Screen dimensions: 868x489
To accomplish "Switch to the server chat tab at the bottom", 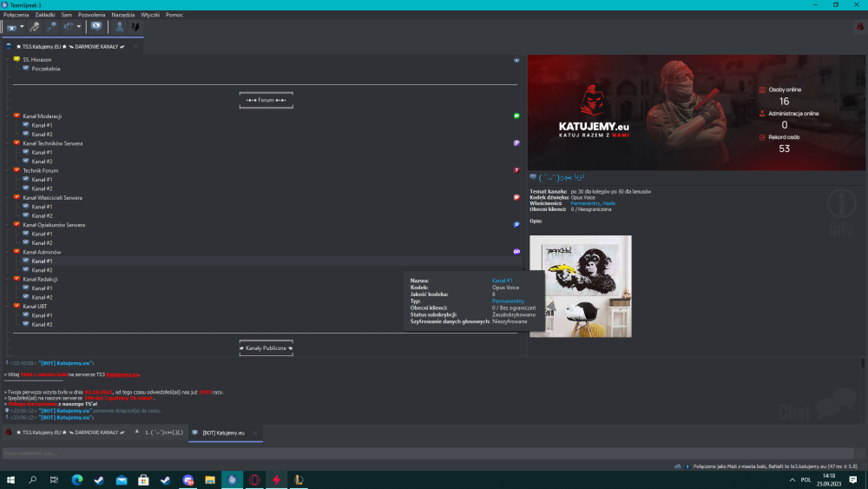I will pos(66,433).
